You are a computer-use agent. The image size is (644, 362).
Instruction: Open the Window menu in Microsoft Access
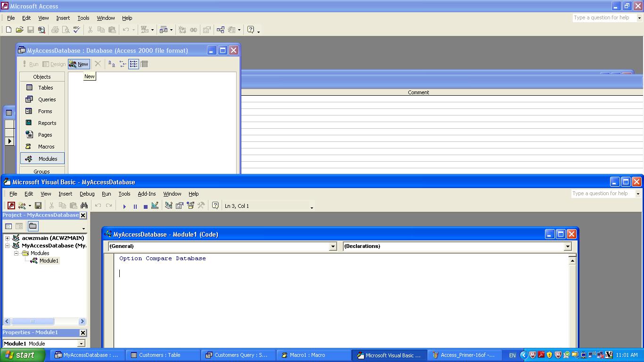coord(106,18)
